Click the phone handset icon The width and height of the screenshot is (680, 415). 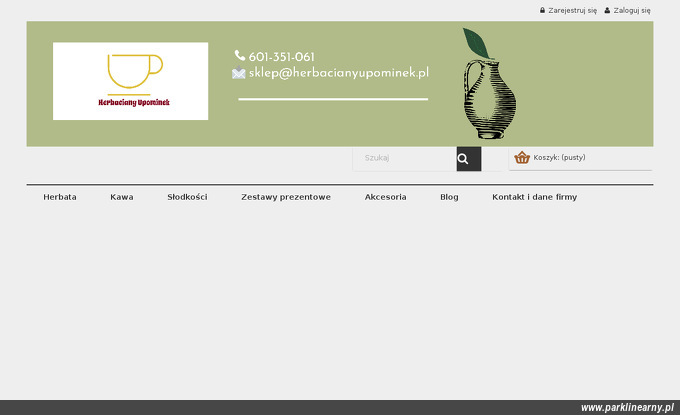(x=240, y=56)
